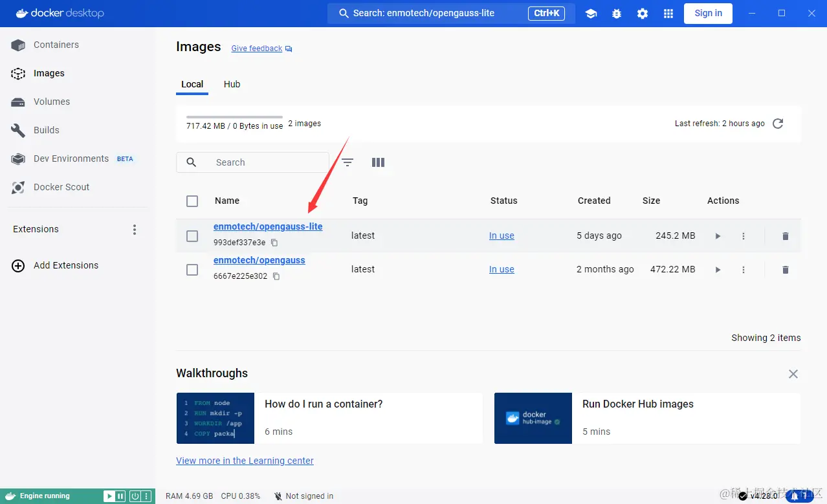This screenshot has width=827, height=504.
Task: Click the Docker Desktop logo
Action: 59,13
